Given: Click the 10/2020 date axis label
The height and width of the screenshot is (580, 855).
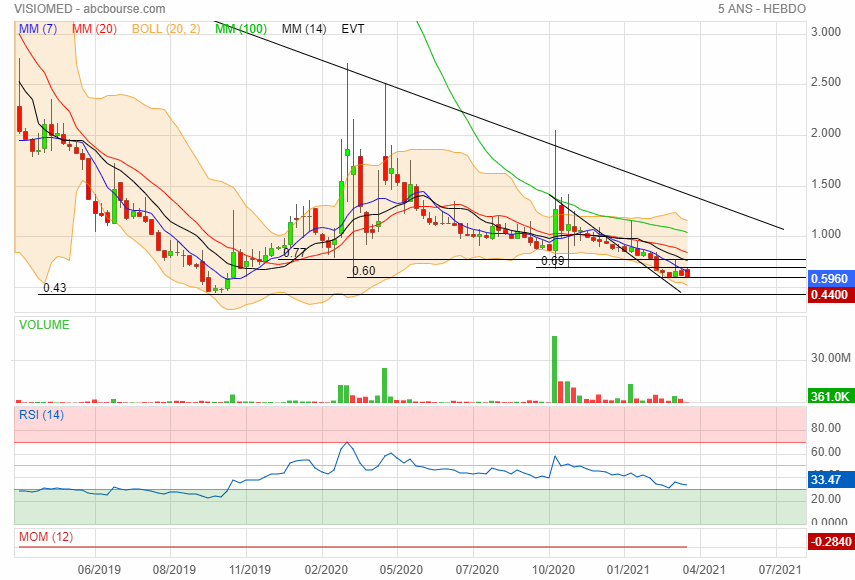Looking at the screenshot, I should click(553, 570).
